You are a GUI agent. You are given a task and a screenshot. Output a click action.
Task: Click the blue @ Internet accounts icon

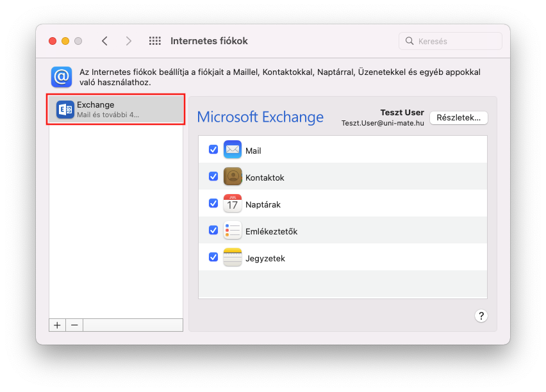[62, 77]
